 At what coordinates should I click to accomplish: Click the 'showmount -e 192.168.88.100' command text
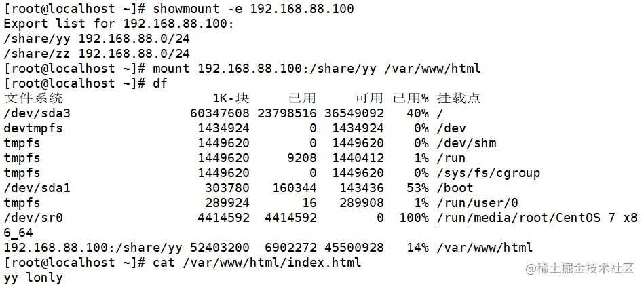tap(253, 9)
